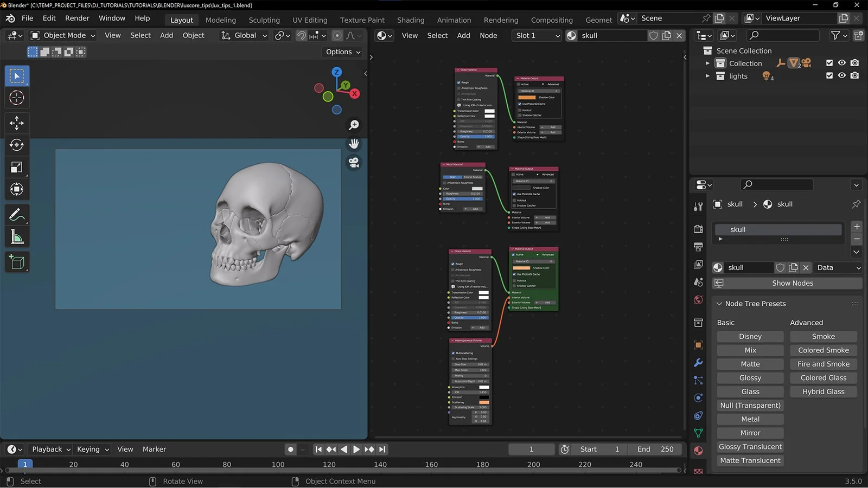Disable Collection in renders via camera toggle
The height and width of the screenshot is (488, 868).
click(x=854, y=63)
